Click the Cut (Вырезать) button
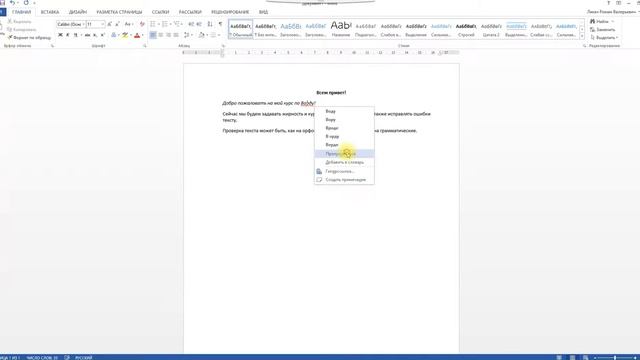The image size is (640, 360). point(19,21)
